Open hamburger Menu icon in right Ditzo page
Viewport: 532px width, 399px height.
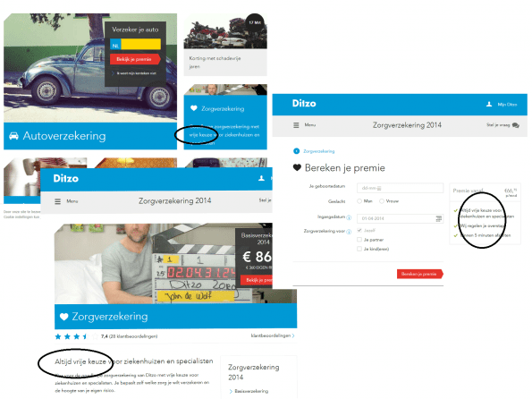coord(296,125)
